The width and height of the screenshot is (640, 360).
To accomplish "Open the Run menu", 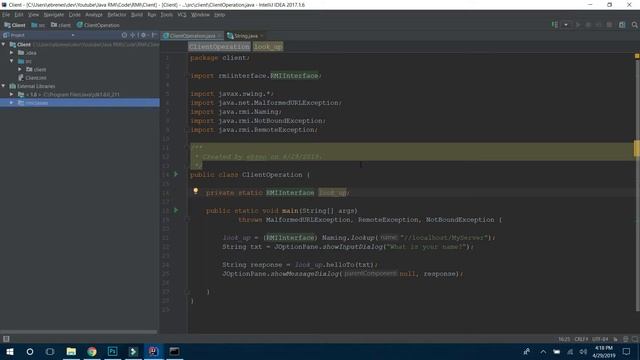I will (x=151, y=15).
